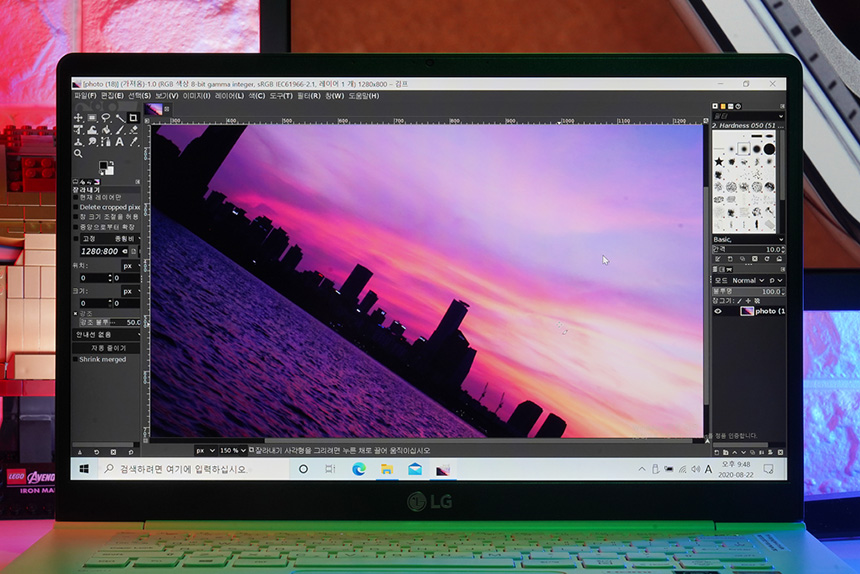Enable 'Delete cropped pixels' checkbox
This screenshot has height=574, width=860.
[x=76, y=207]
